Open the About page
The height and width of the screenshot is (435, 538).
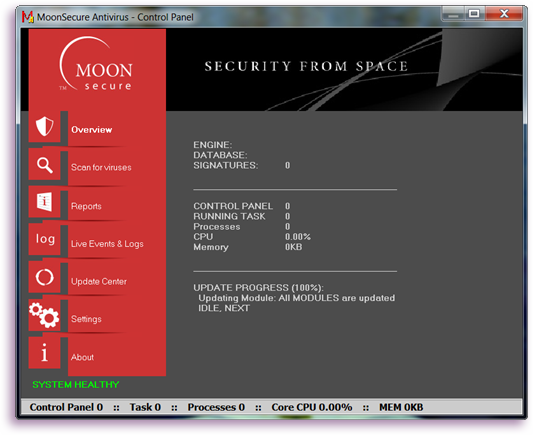pyautogui.click(x=82, y=357)
